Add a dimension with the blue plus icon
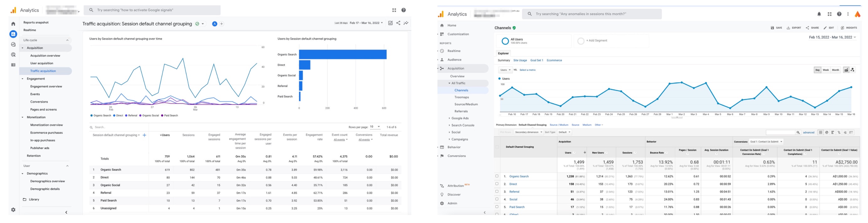 pyautogui.click(x=144, y=135)
